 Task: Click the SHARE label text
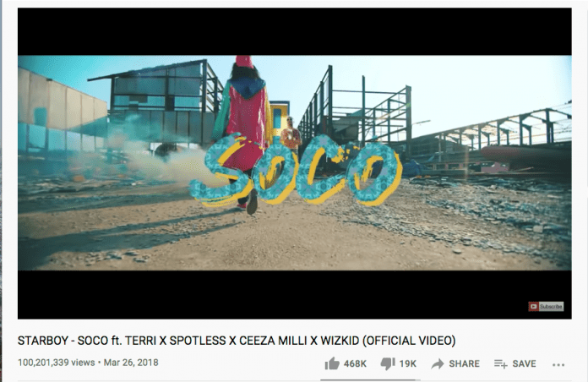465,363
